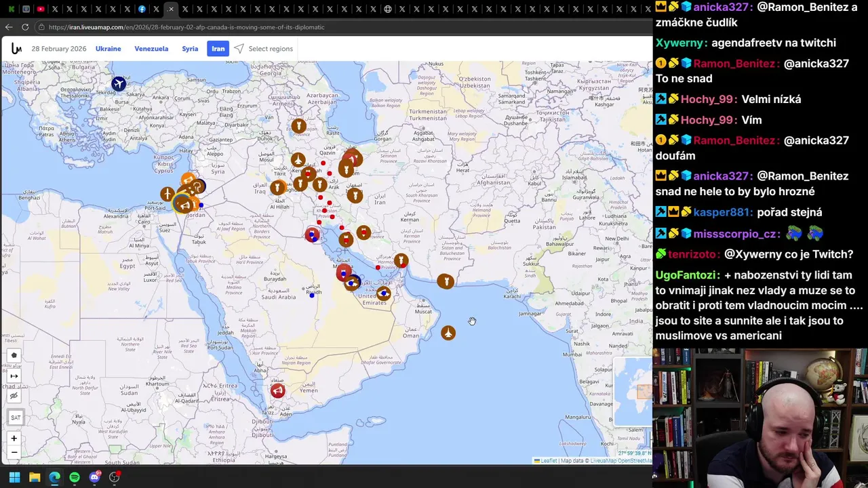Open Spotify from the taskbar
Image resolution: width=868 pixels, height=488 pixels.
click(x=75, y=477)
